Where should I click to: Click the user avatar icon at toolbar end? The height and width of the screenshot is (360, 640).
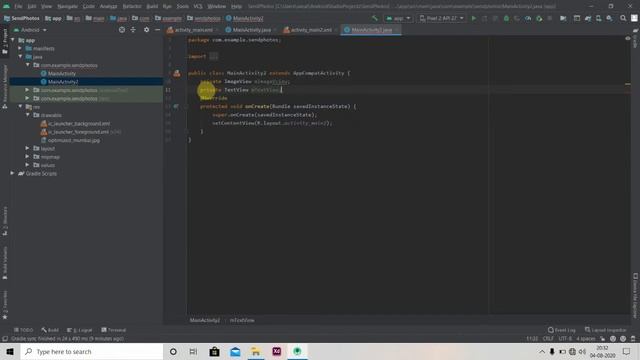pos(634,18)
